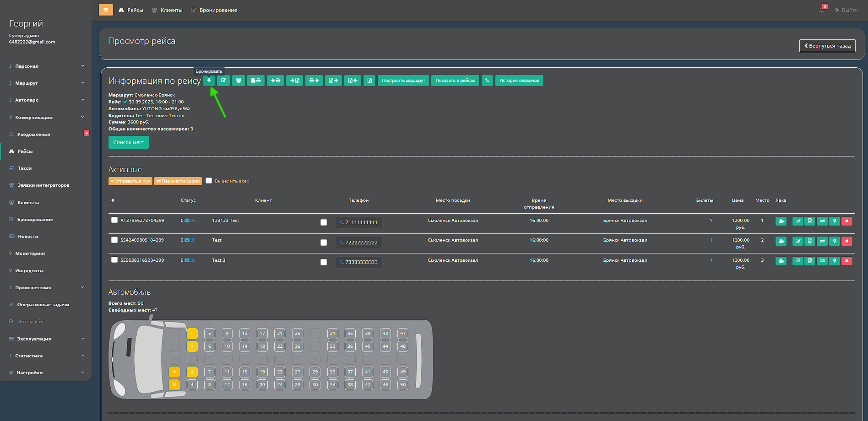868x421 pixels.
Task: Click the passengers group icon in trip toolbar
Action: [239, 81]
